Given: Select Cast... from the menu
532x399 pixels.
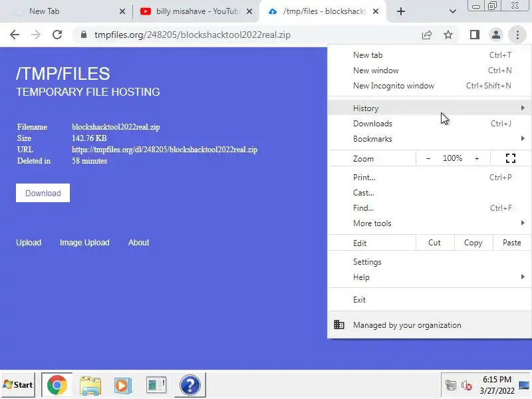Looking at the screenshot, I should (x=429, y=193).
